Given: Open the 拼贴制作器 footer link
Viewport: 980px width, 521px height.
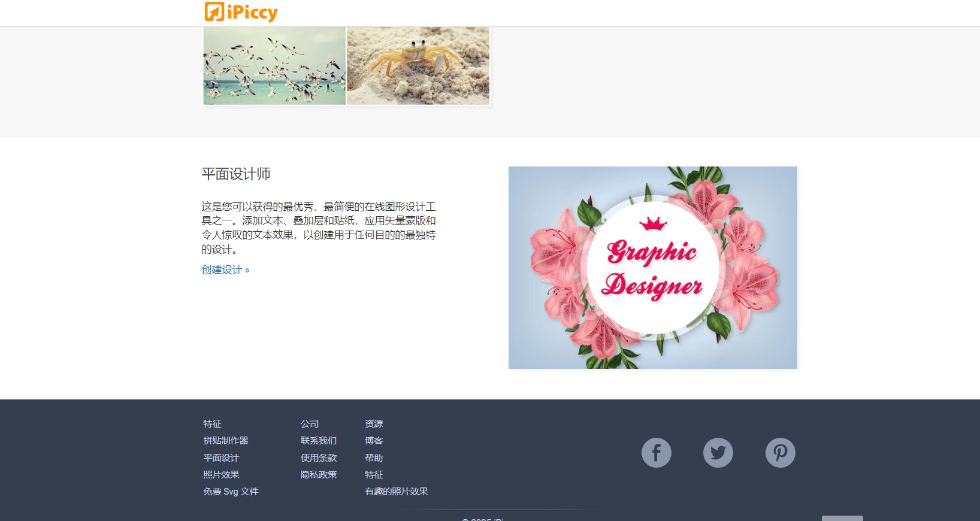Looking at the screenshot, I should point(225,441).
